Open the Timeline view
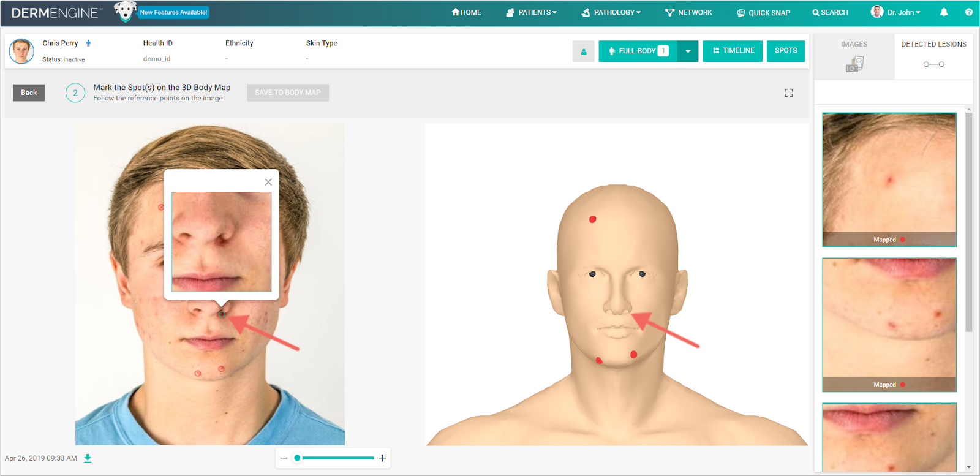 [x=733, y=51]
